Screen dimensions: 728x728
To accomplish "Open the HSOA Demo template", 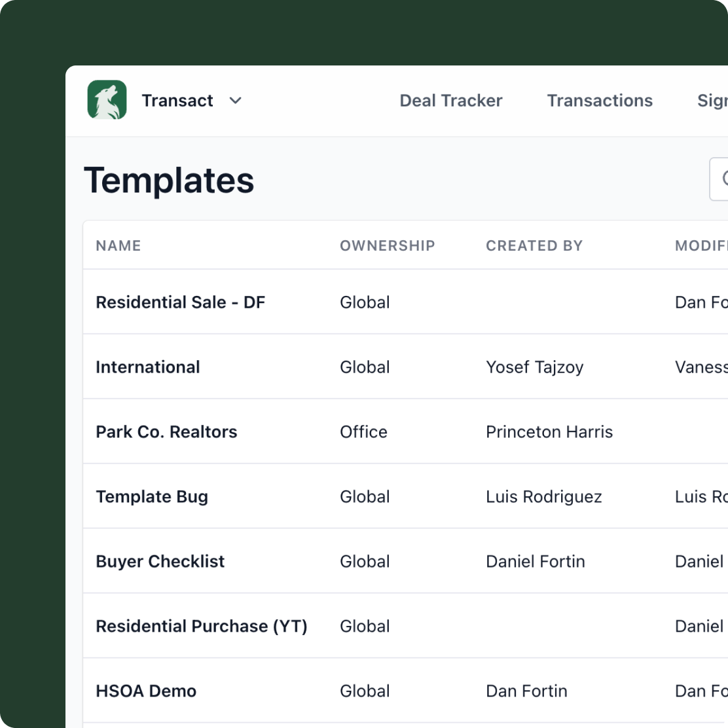I will (x=146, y=691).
